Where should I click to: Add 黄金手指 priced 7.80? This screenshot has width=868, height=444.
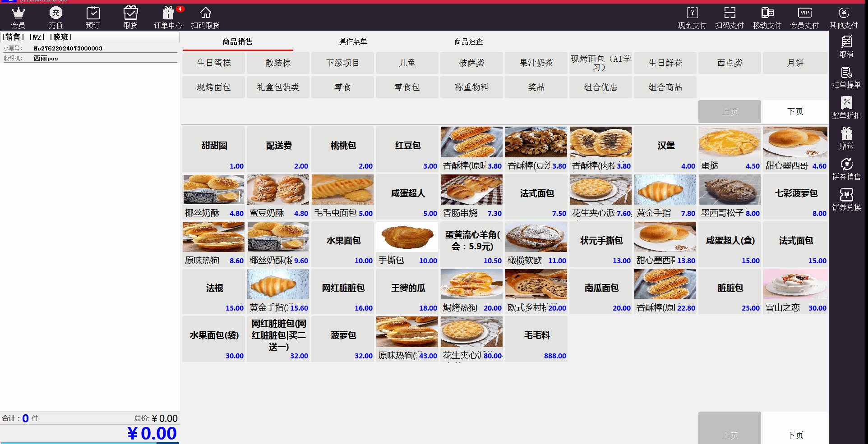[665, 197]
